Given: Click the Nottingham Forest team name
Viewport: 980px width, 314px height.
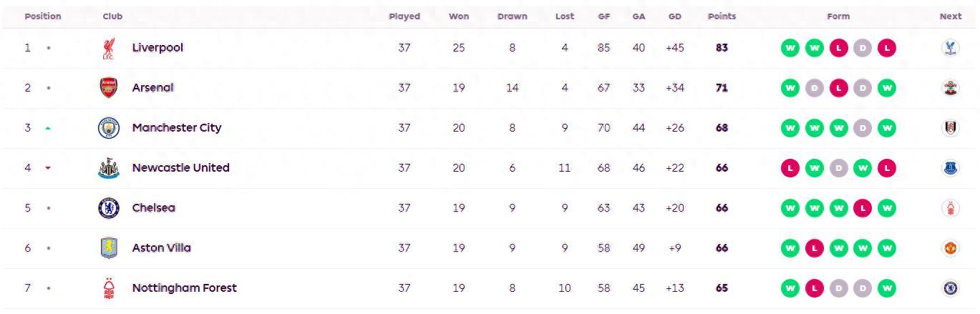Looking at the screenshot, I should [184, 288].
